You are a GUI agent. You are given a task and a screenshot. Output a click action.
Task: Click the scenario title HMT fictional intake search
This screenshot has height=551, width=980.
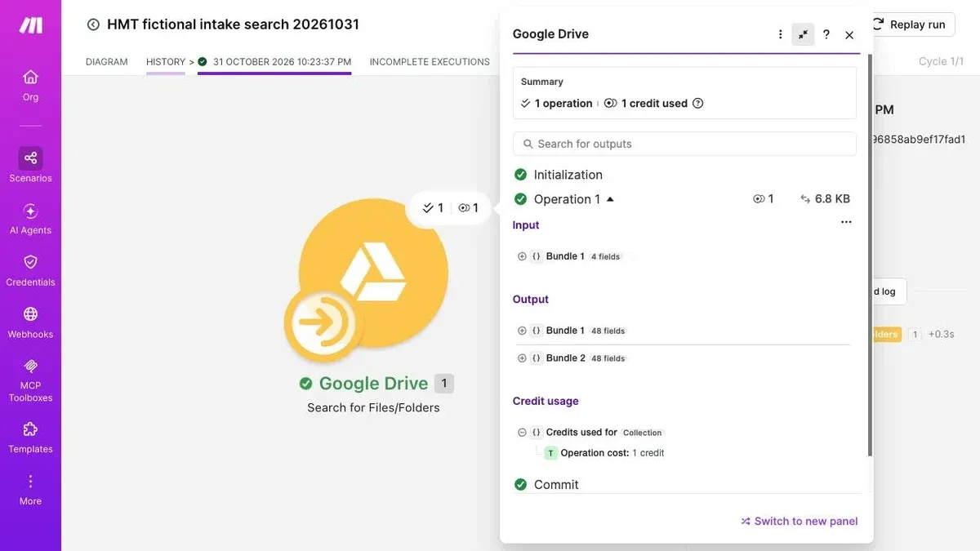coord(233,24)
